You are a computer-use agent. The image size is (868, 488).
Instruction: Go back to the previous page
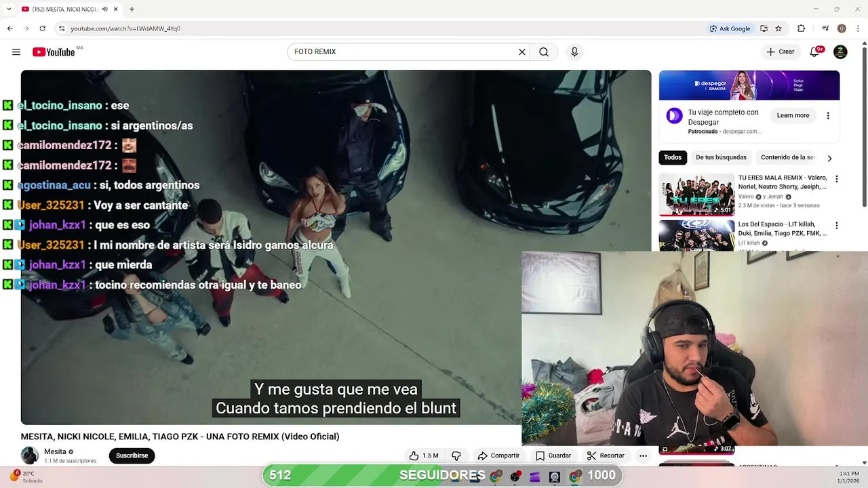[x=9, y=28]
